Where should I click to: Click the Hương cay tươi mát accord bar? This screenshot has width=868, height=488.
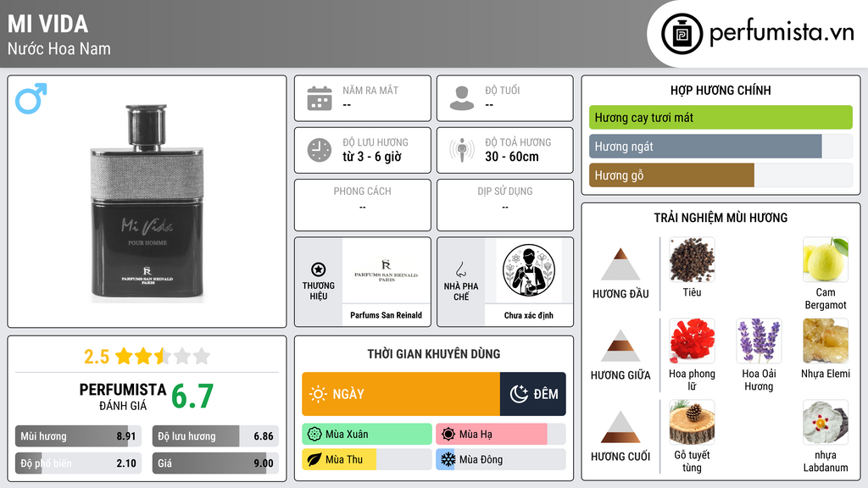pyautogui.click(x=721, y=117)
